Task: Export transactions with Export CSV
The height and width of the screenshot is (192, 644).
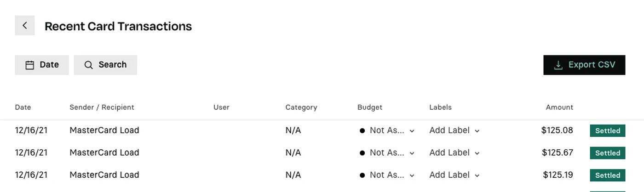Action: pyautogui.click(x=584, y=65)
